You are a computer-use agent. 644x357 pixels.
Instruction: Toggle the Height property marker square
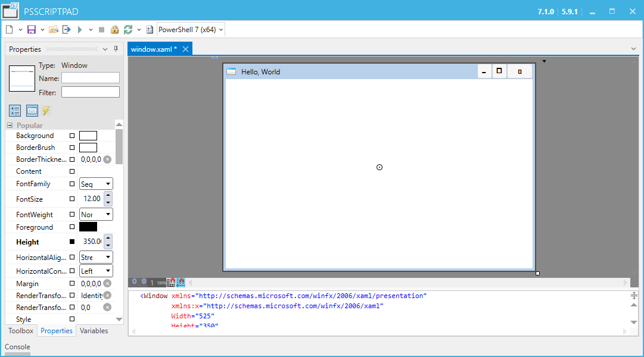(72, 242)
